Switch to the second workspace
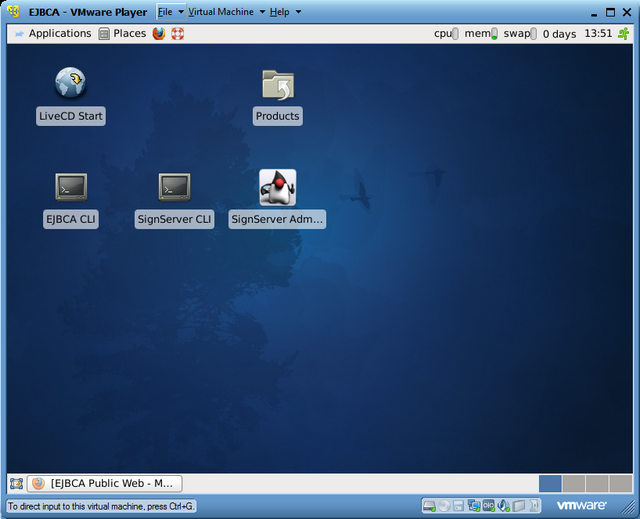 coord(573,484)
